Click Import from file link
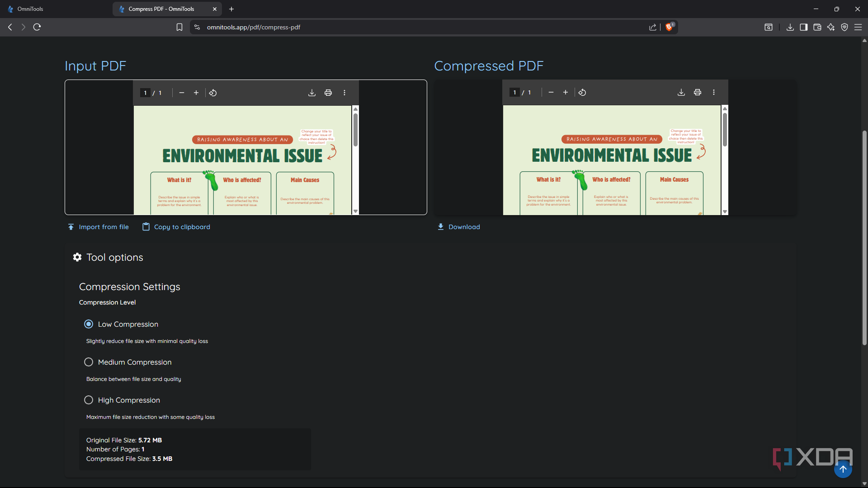This screenshot has height=488, width=868. [98, 227]
